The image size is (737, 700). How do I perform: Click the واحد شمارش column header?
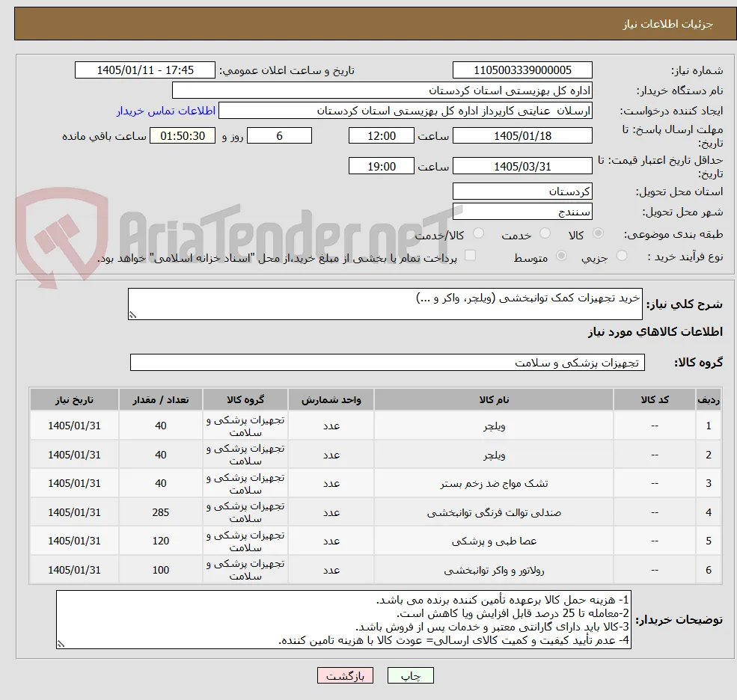pyautogui.click(x=331, y=400)
